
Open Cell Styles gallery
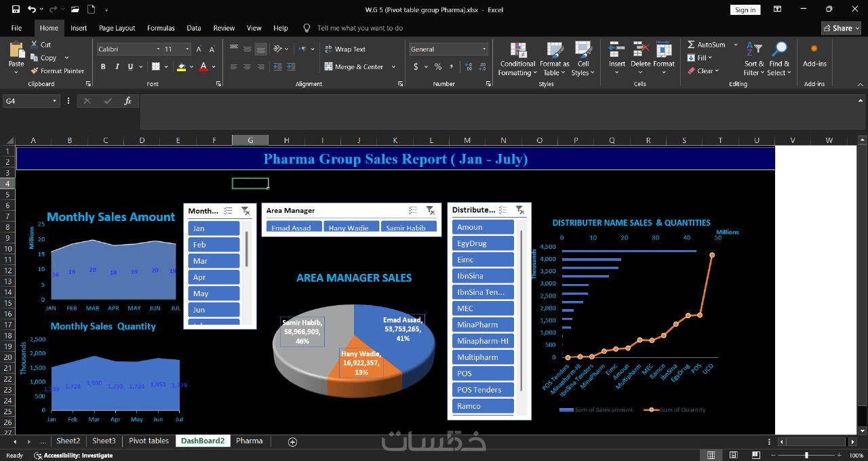(x=583, y=59)
